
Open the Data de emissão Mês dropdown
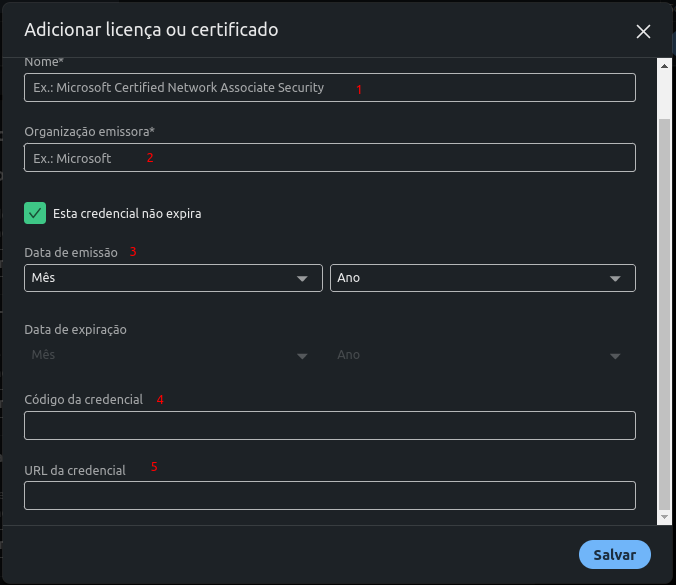click(x=172, y=278)
